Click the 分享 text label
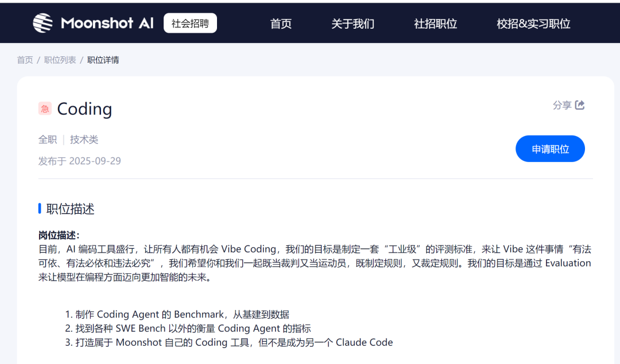This screenshot has height=364, width=620. click(x=561, y=105)
